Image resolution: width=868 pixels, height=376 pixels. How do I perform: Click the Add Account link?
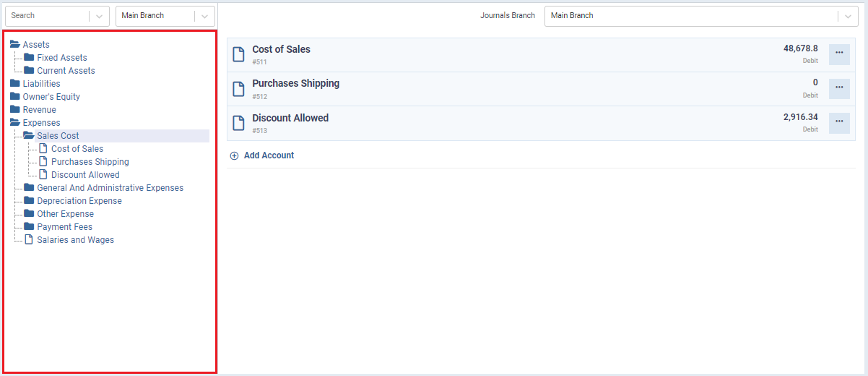click(x=269, y=155)
